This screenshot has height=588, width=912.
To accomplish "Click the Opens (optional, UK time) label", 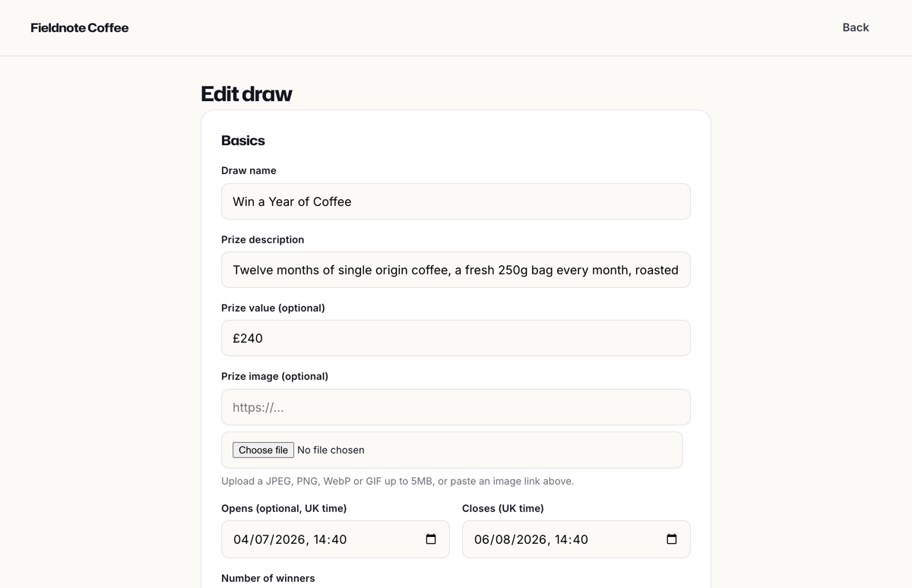I will click(x=283, y=508).
